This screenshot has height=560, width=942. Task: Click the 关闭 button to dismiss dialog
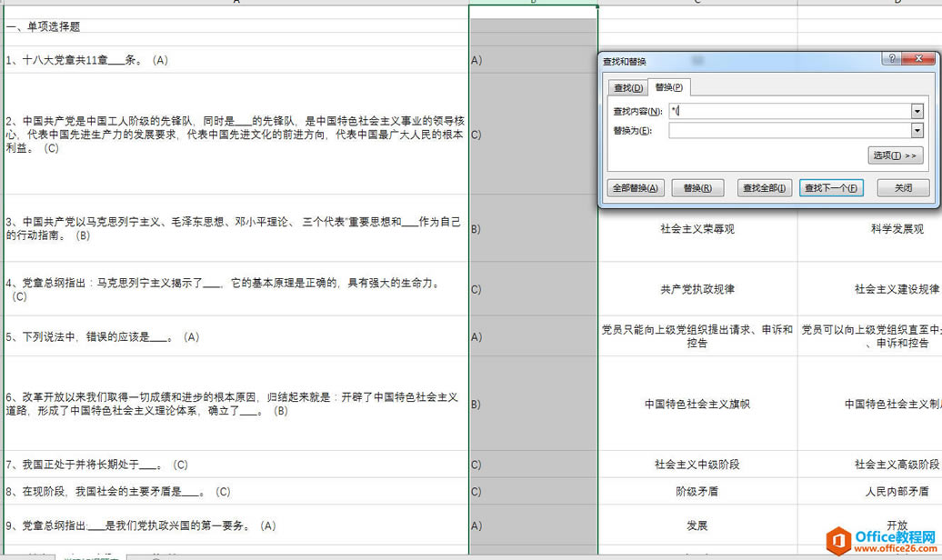904,187
